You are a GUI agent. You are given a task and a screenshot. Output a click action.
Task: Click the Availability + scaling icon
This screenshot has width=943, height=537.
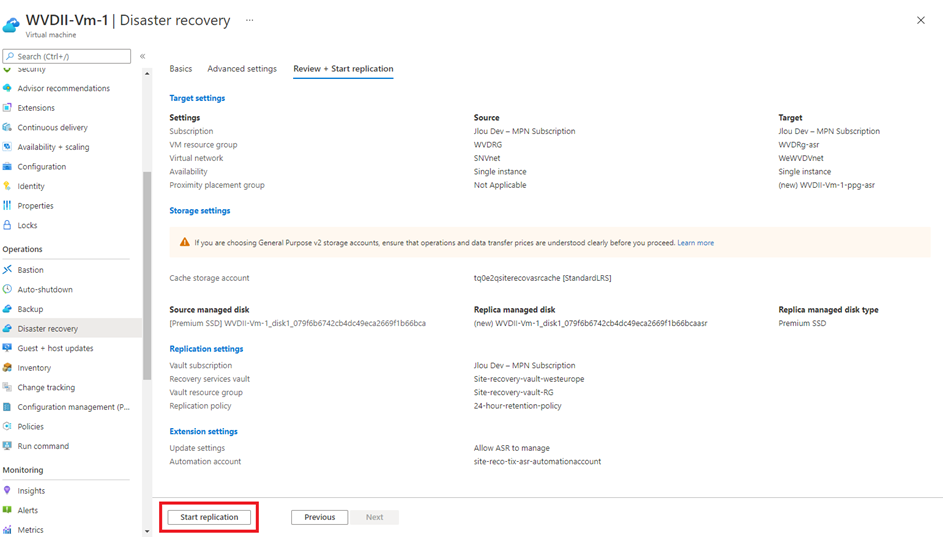pos(7,147)
